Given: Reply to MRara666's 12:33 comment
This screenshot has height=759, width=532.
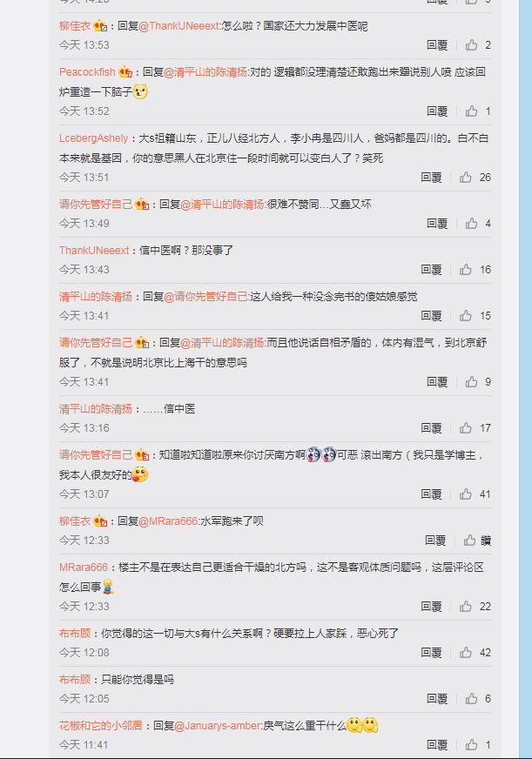Looking at the screenshot, I should click(431, 607).
